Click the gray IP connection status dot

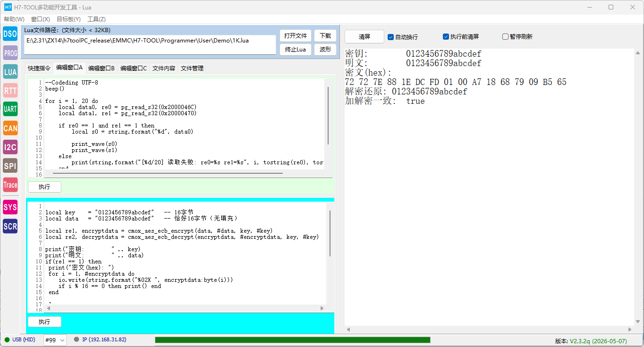pos(76,339)
